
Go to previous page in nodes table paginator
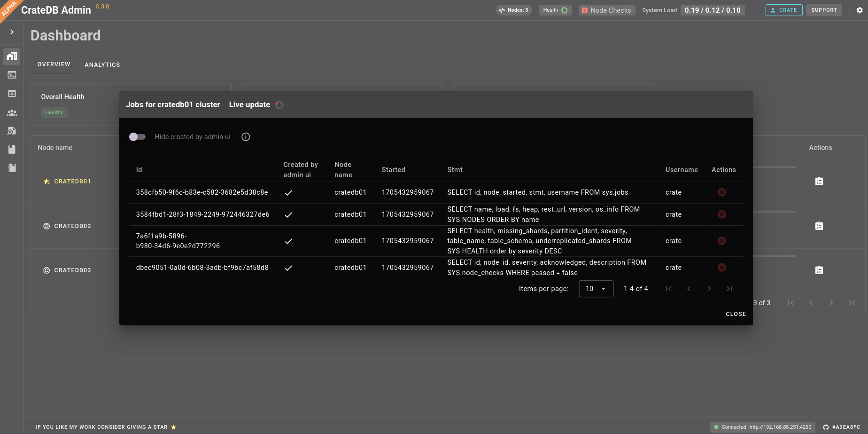click(811, 303)
